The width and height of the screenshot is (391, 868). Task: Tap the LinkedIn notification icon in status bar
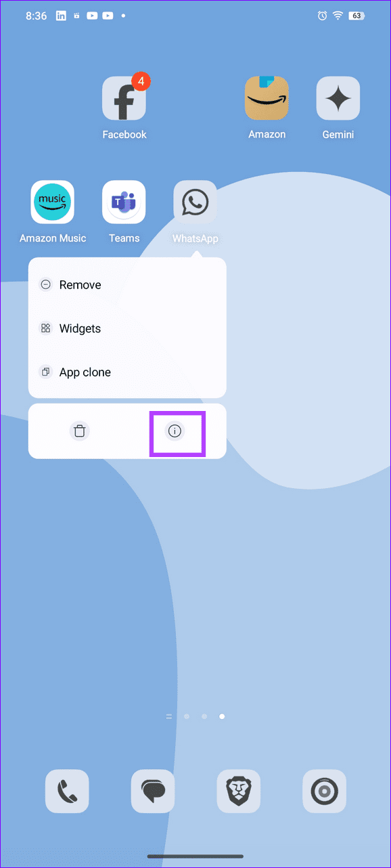click(x=62, y=16)
